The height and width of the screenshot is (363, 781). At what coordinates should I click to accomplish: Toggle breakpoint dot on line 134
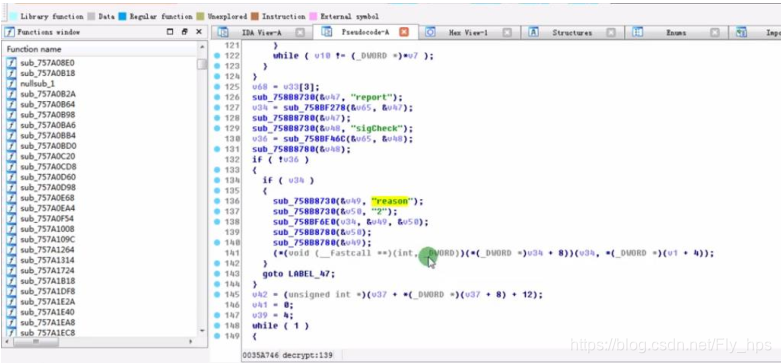217,180
